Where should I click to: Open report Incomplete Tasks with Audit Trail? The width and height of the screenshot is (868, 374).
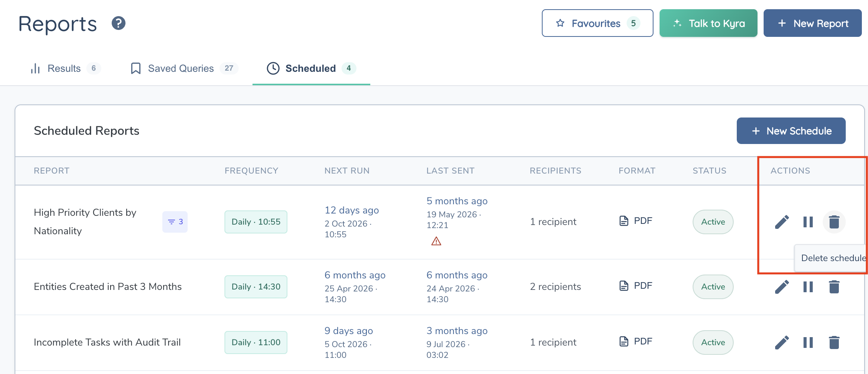[x=107, y=343]
